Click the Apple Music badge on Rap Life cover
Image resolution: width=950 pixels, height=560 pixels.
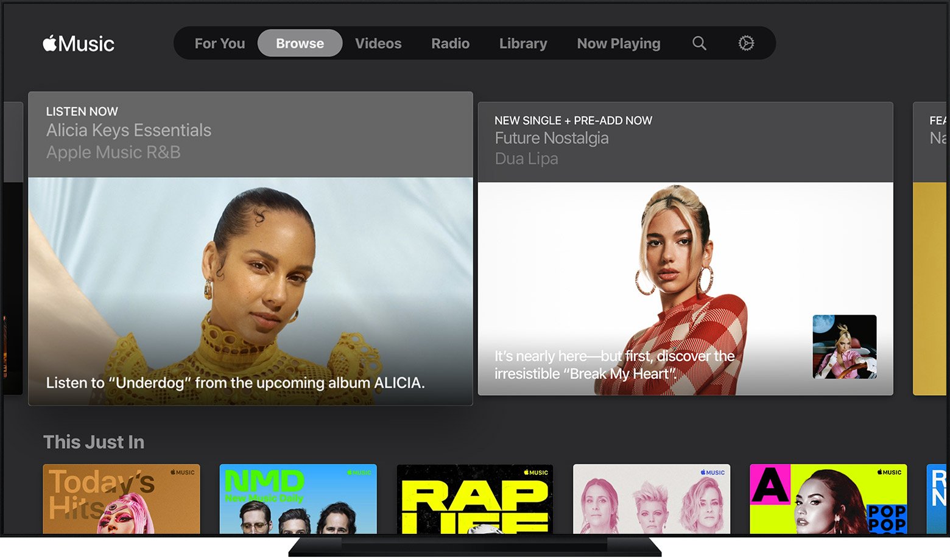(535, 472)
